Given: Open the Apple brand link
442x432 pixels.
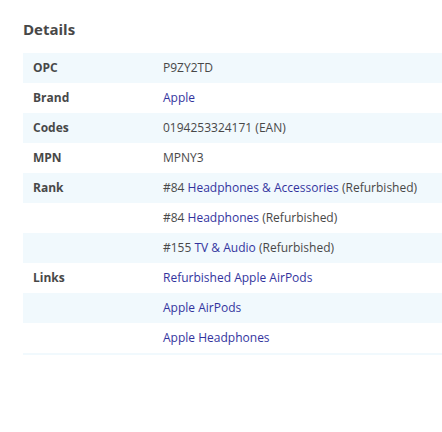Looking at the screenshot, I should point(179,98).
